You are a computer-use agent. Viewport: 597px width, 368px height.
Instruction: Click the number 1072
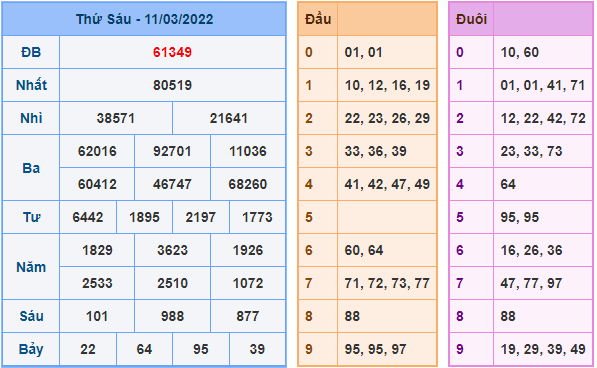click(x=248, y=284)
